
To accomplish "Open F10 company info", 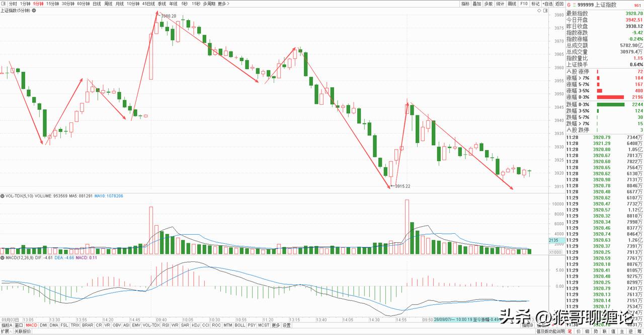I will tap(524, 4).
